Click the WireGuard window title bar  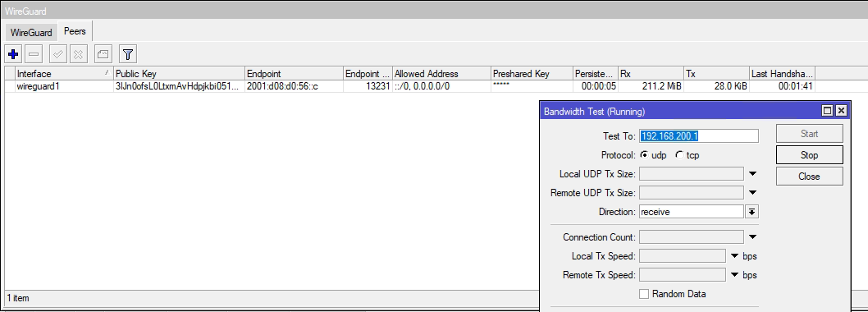pyautogui.click(x=434, y=11)
